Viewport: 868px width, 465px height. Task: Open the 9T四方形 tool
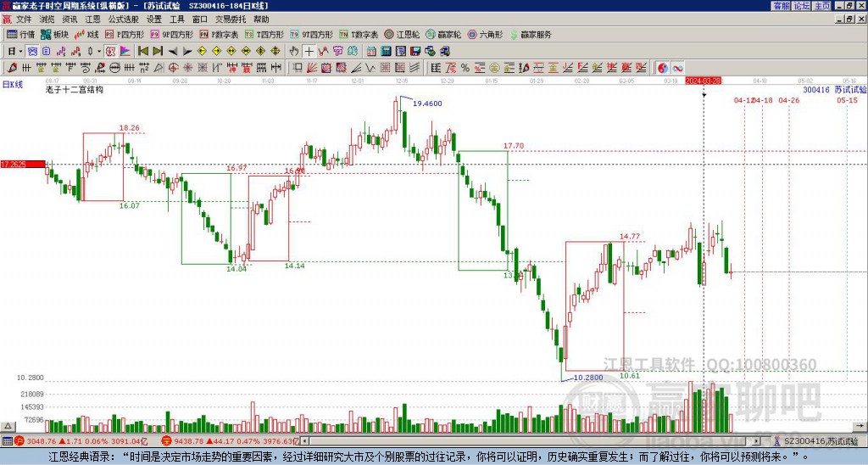pos(312,34)
